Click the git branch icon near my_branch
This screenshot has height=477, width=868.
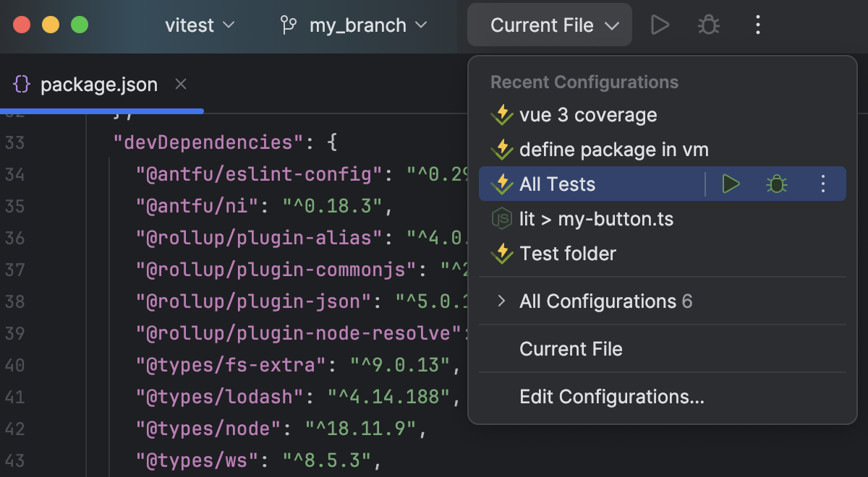pyautogui.click(x=289, y=25)
